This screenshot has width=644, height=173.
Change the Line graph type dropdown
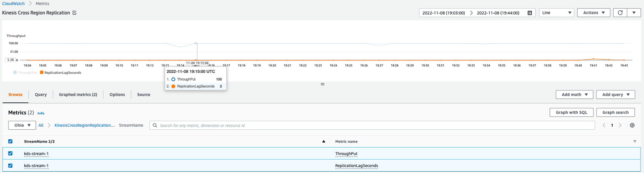pos(557,13)
